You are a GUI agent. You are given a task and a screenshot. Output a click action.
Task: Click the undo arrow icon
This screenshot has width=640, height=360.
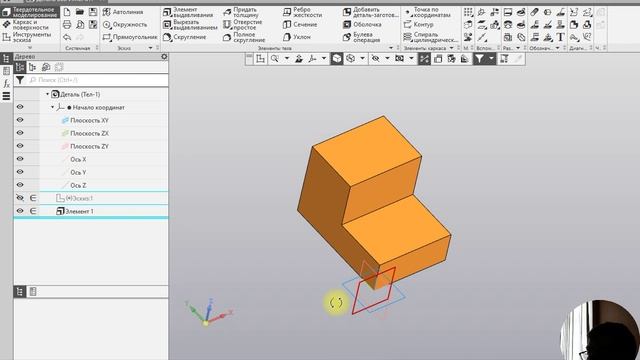67,37
